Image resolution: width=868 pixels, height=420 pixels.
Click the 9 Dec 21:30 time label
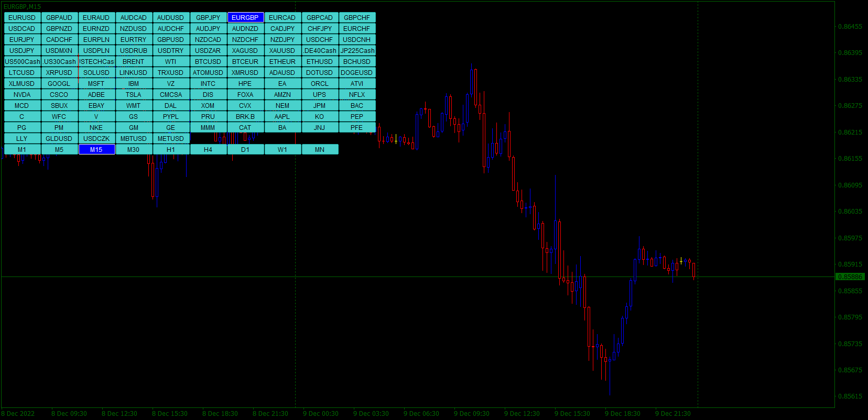click(x=673, y=414)
